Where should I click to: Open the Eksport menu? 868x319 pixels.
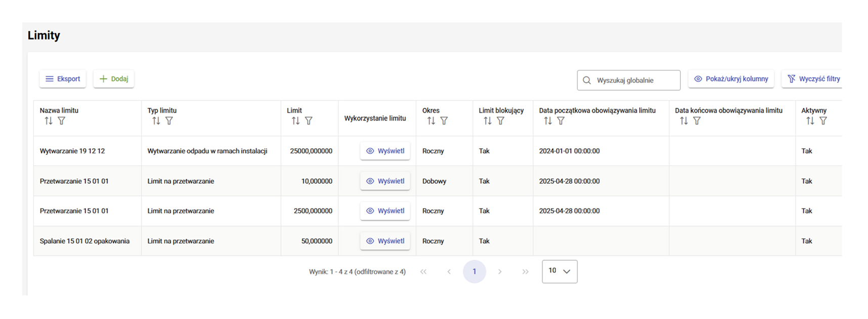[63, 79]
